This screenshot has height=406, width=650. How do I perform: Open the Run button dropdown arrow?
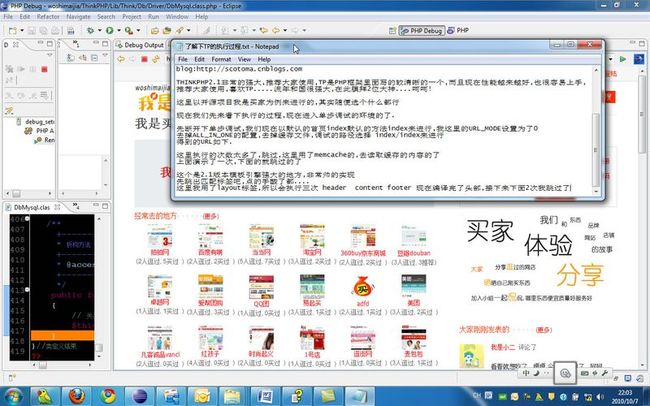(119, 30)
